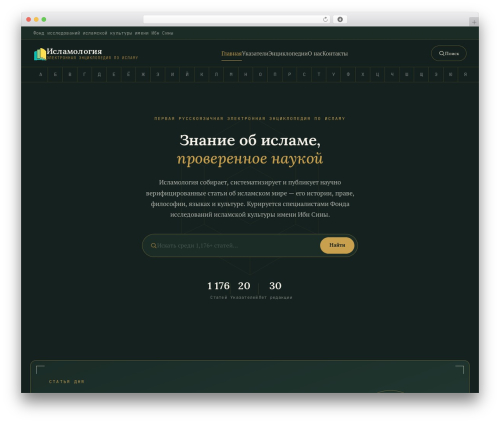Viewport: 500px width, 423px height.
Task: Click the logo subtitle Электронная энциклопедия по исламу
Action: click(92, 58)
